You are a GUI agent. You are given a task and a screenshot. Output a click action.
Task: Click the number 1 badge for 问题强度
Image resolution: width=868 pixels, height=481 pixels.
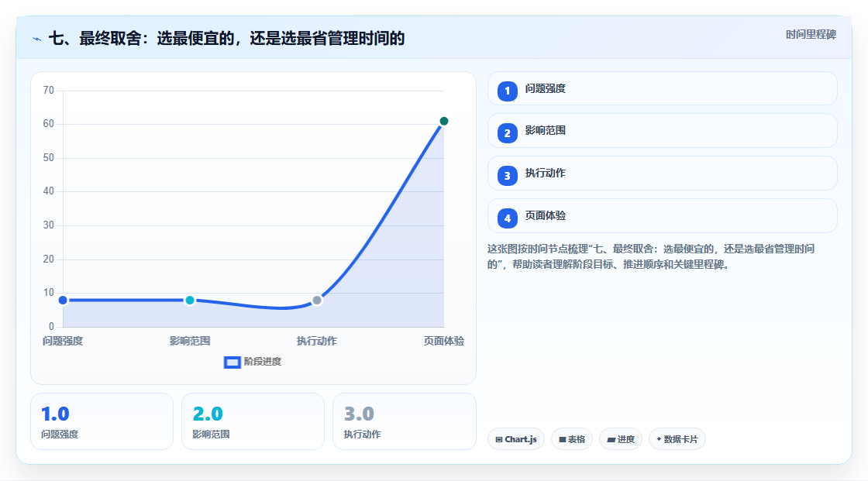click(507, 91)
